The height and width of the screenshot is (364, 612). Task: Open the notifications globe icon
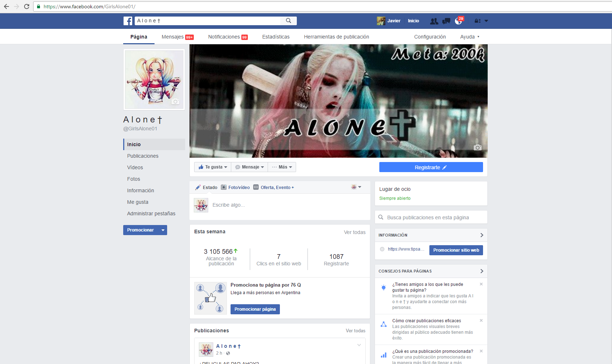coord(458,21)
